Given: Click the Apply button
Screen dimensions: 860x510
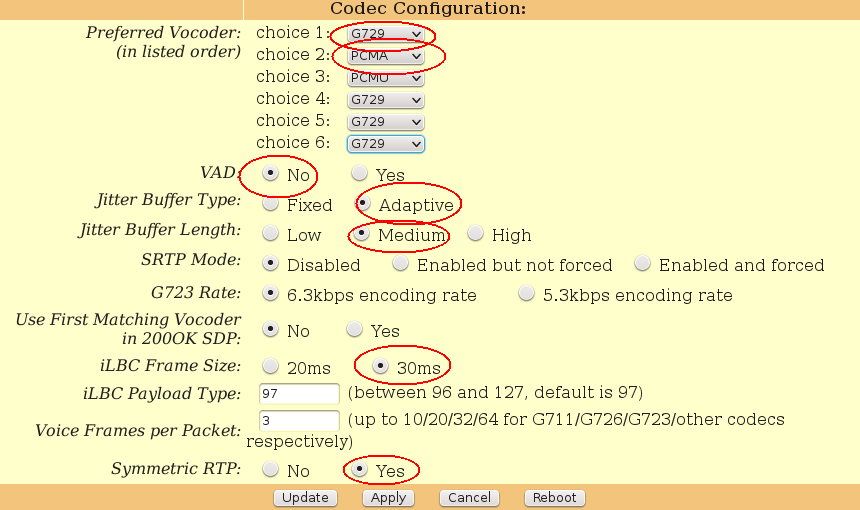Looking at the screenshot, I should [x=388, y=498].
